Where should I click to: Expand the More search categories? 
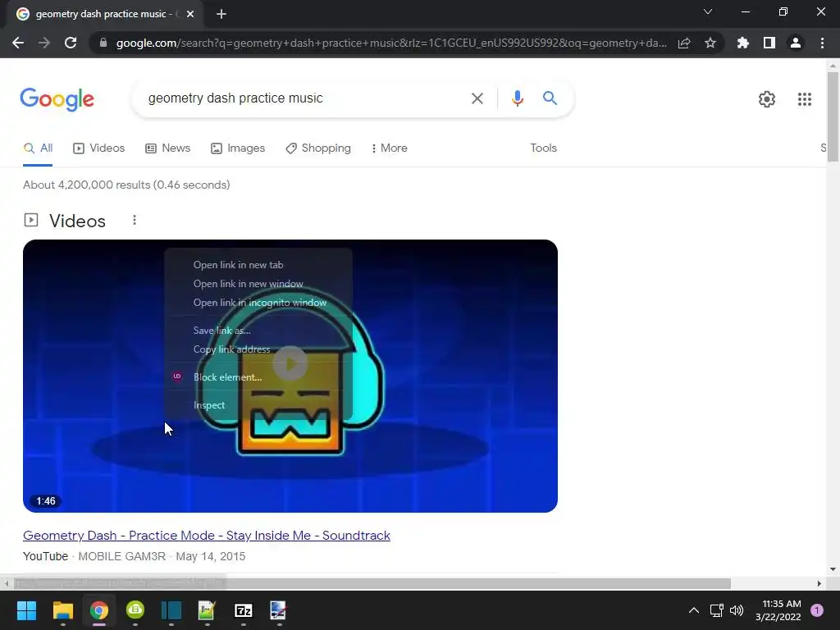390,148
